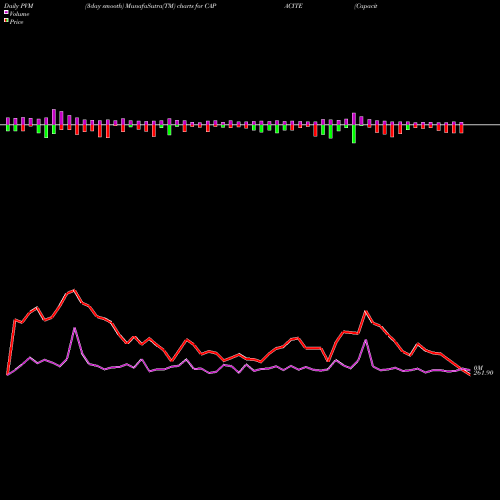Image resolution: width=500 pixels, height=500 pixels.
Task: Click the Volume legend color swatch
Action: tap(6, 12)
